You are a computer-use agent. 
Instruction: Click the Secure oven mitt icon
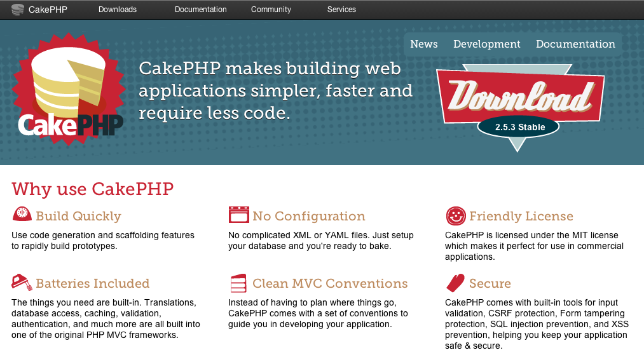click(x=455, y=283)
